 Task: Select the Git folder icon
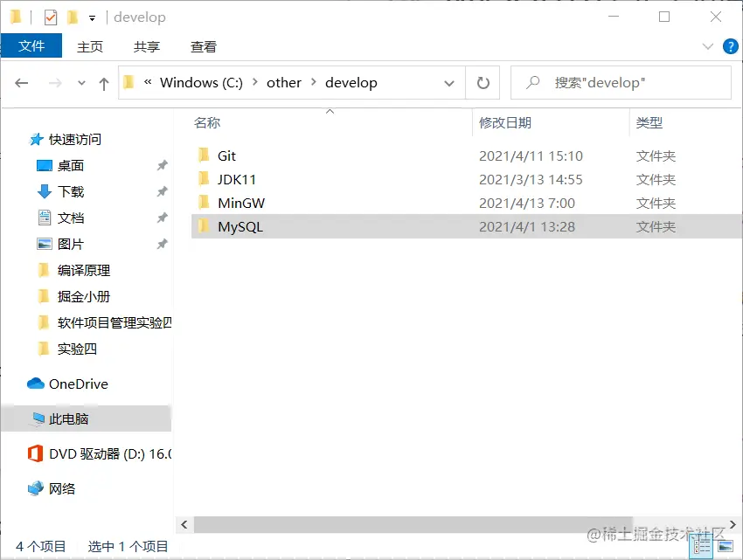tap(204, 155)
